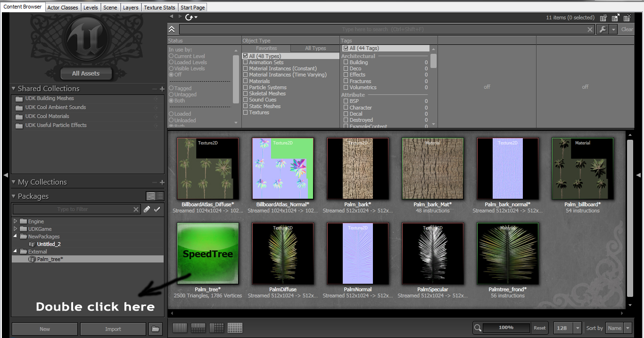644x338 pixels.
Task: Click the Import button
Action: (113, 329)
